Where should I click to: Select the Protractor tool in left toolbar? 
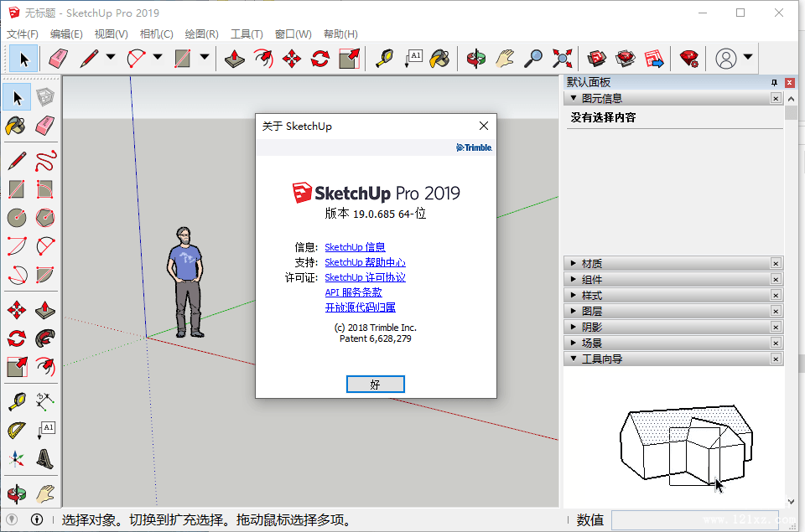(17, 430)
